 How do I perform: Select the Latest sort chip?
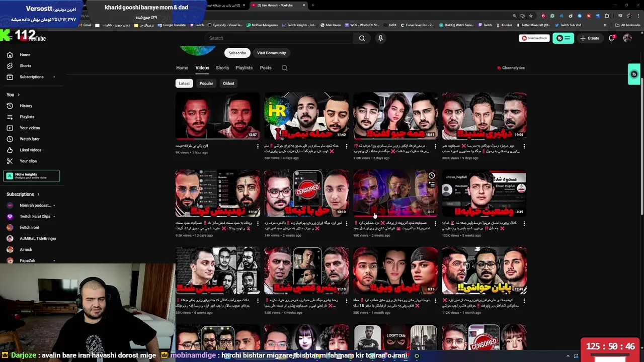click(x=184, y=83)
